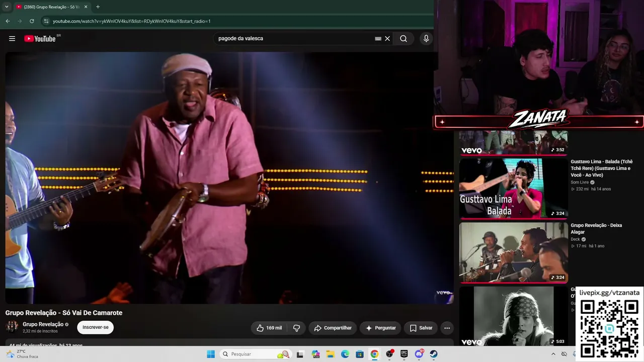Launch Microsoft Edge from the taskbar
Image resolution: width=644 pixels, height=362 pixels.
(345, 354)
